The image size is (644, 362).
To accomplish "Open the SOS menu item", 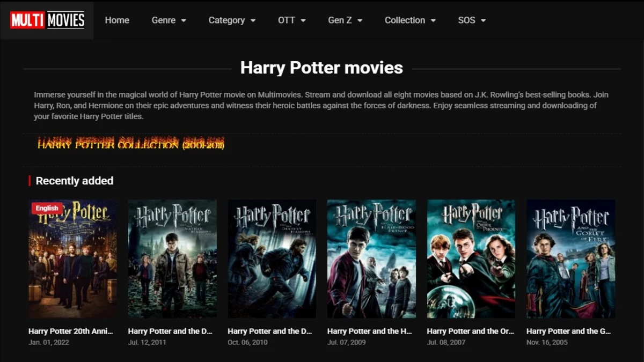I will tap(472, 20).
